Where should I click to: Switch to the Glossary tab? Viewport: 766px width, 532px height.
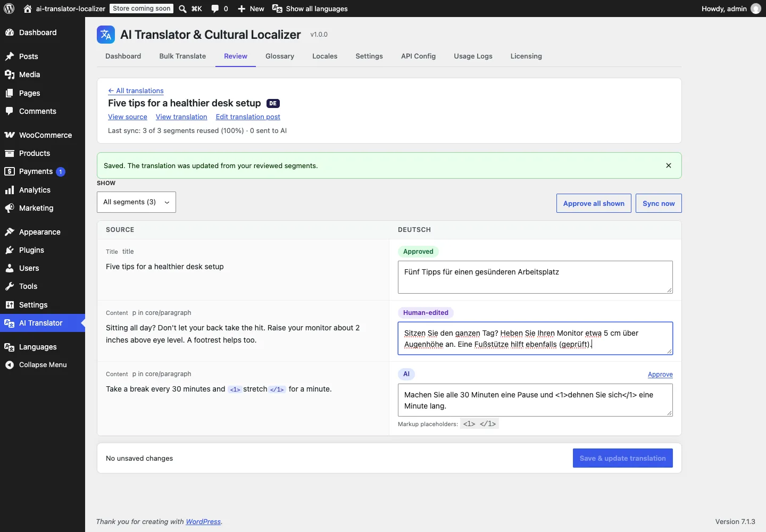[280, 56]
